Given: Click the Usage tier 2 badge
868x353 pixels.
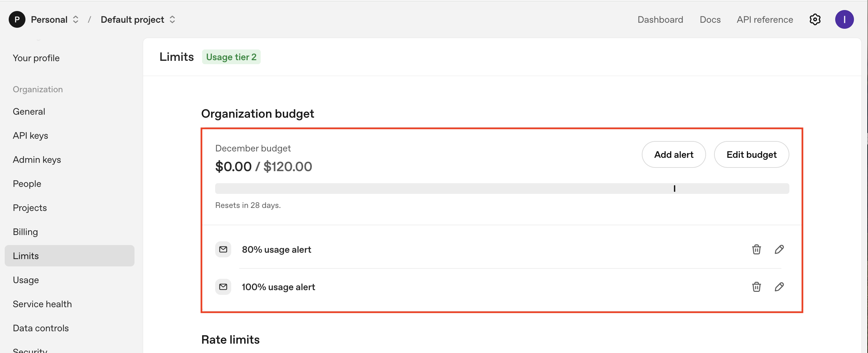Looking at the screenshot, I should pos(231,57).
